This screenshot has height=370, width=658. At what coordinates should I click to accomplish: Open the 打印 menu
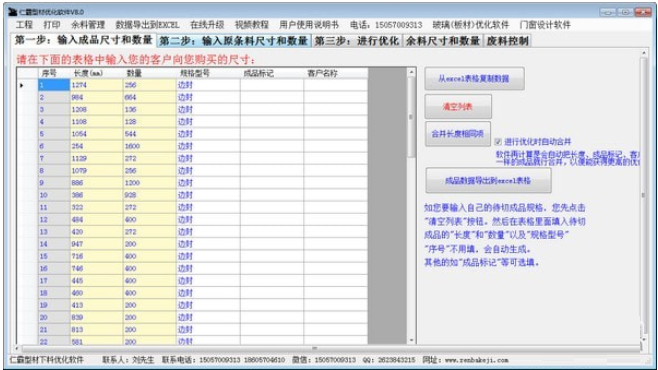(52, 25)
